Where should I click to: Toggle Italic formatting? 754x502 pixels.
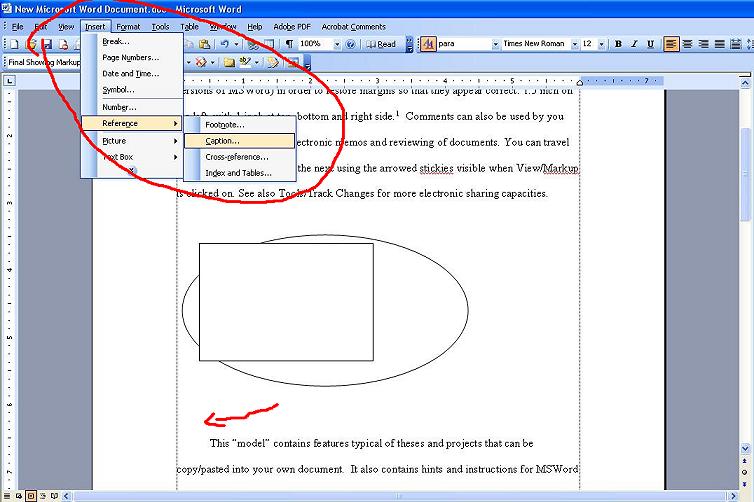(633, 44)
